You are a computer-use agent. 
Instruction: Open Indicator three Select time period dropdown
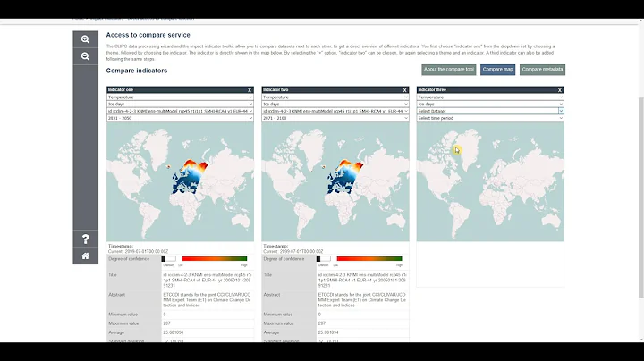[490, 118]
